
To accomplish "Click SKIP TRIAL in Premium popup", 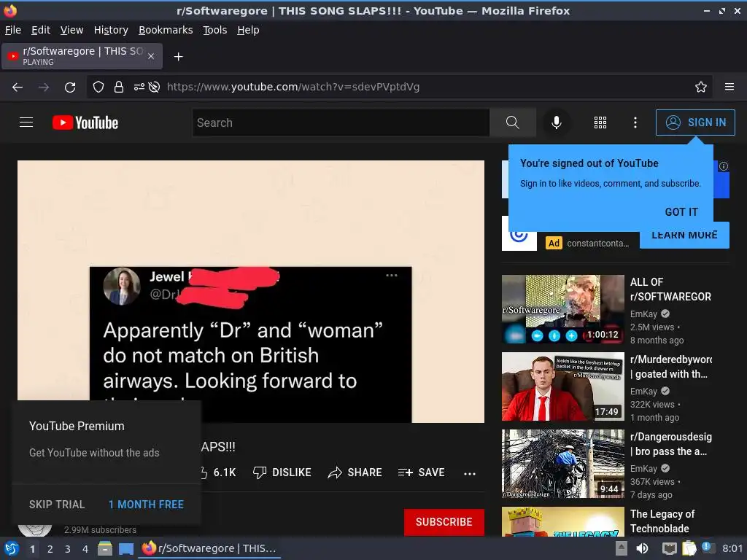I will click(57, 505).
